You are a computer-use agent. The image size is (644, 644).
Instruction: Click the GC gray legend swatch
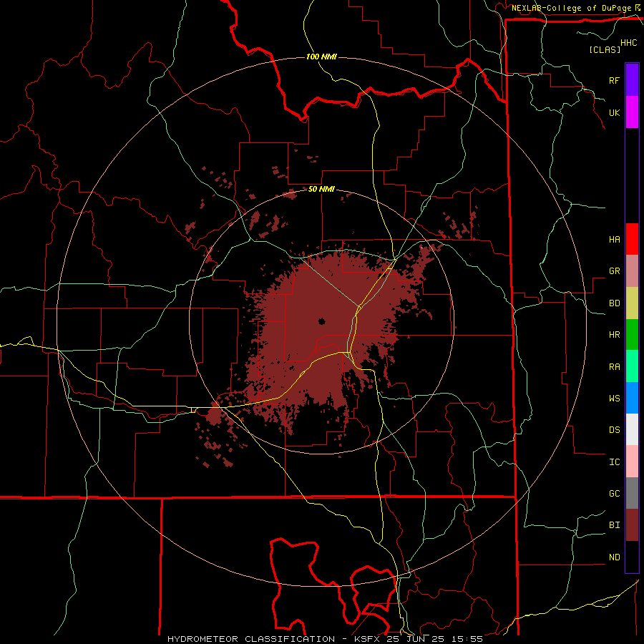click(x=632, y=493)
